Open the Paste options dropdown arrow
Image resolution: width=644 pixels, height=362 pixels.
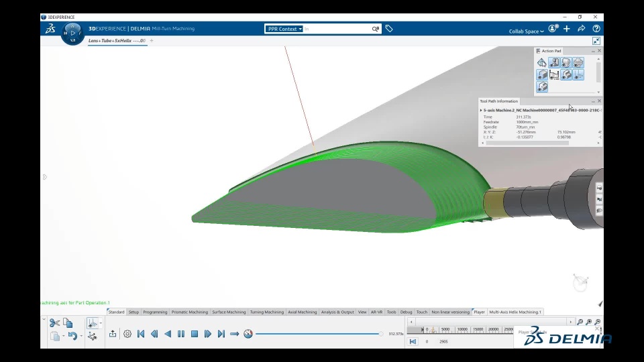[x=63, y=336]
